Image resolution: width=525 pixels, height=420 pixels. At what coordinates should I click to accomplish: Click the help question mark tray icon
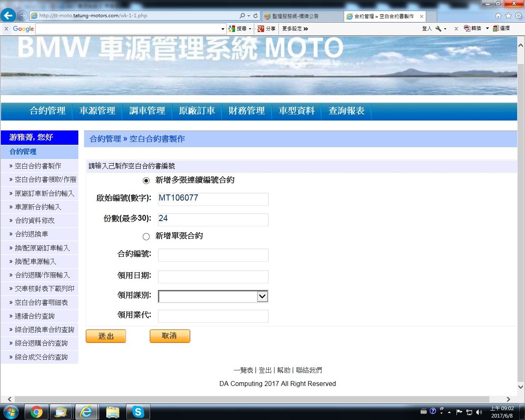[433, 411]
